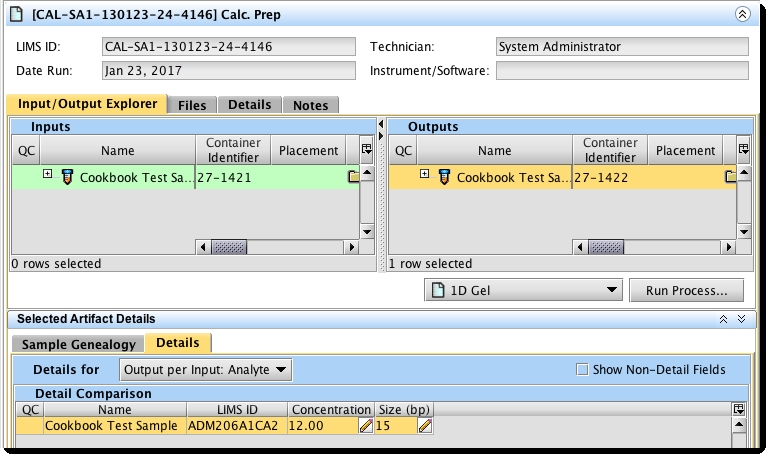Image resolution: width=770 pixels, height=458 pixels.
Task: Open the Details for Output per Input dropdown
Action: [x=205, y=370]
